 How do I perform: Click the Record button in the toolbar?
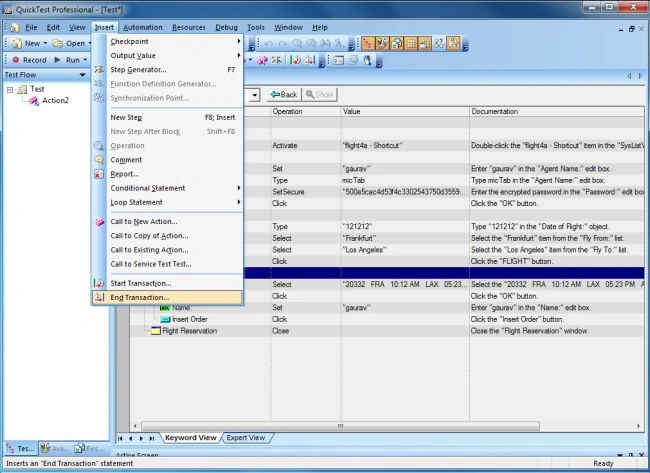tap(29, 60)
